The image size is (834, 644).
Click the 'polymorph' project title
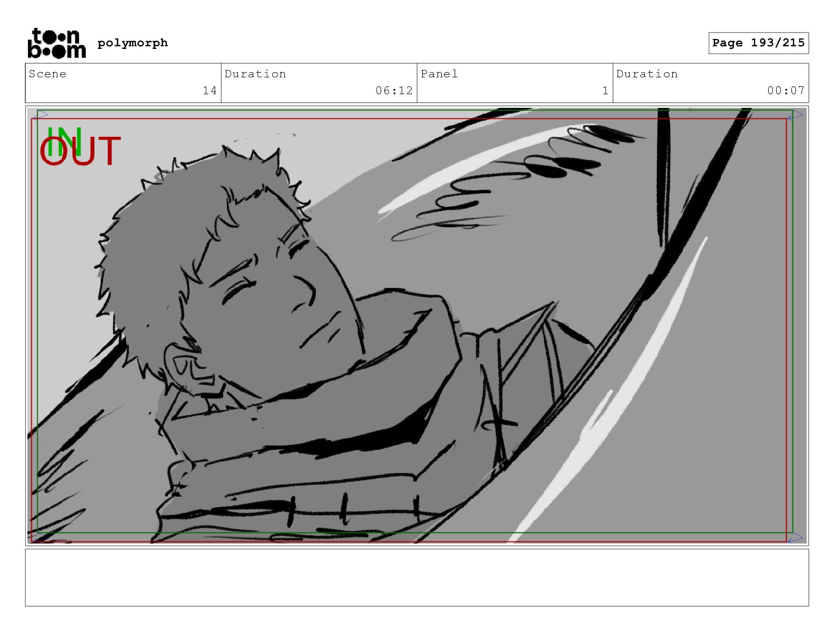[133, 43]
